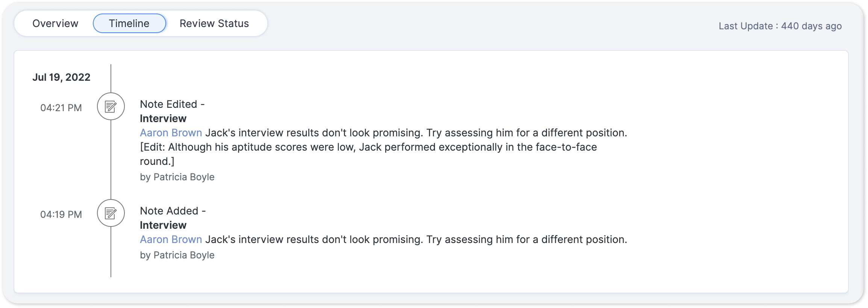Click the Note Edited entry title
The height and width of the screenshot is (308, 868).
point(172,104)
